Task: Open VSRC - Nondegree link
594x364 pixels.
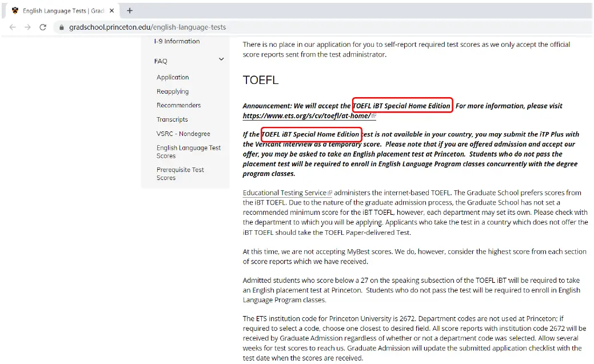Action: pos(183,134)
